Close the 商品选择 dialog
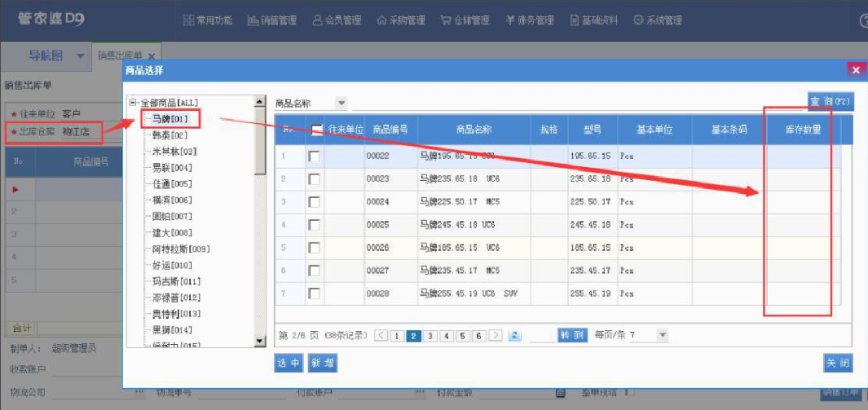Image resolution: width=868 pixels, height=410 pixels. click(x=856, y=70)
